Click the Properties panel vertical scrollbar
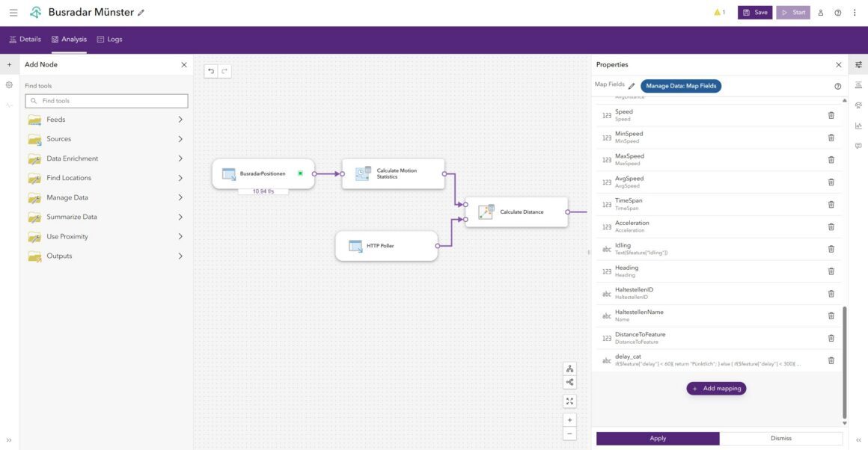Image resolution: width=868 pixels, height=450 pixels. pos(844,363)
